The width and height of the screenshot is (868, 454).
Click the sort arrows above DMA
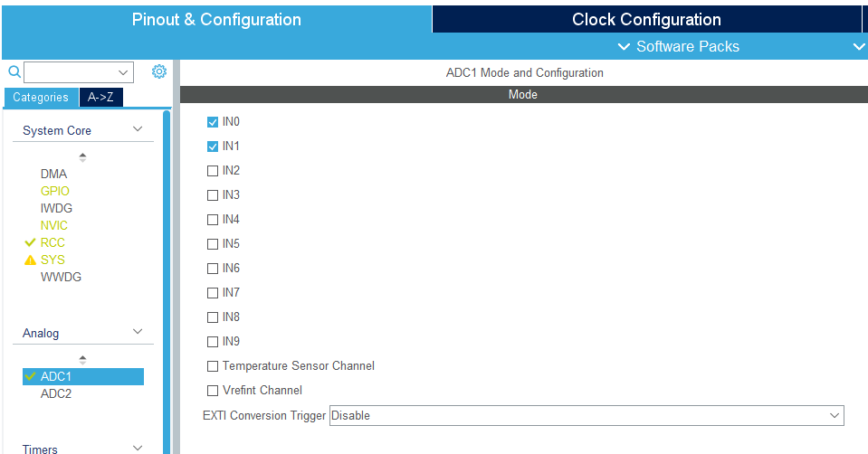[83, 157]
